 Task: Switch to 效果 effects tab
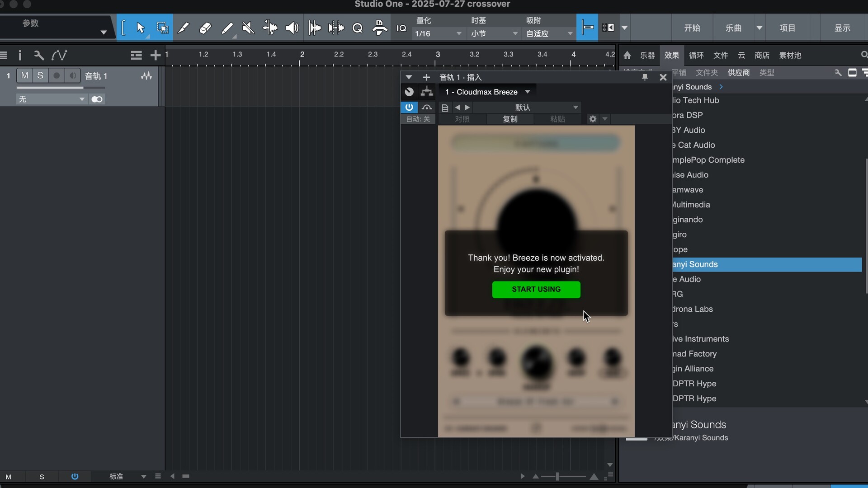(672, 55)
